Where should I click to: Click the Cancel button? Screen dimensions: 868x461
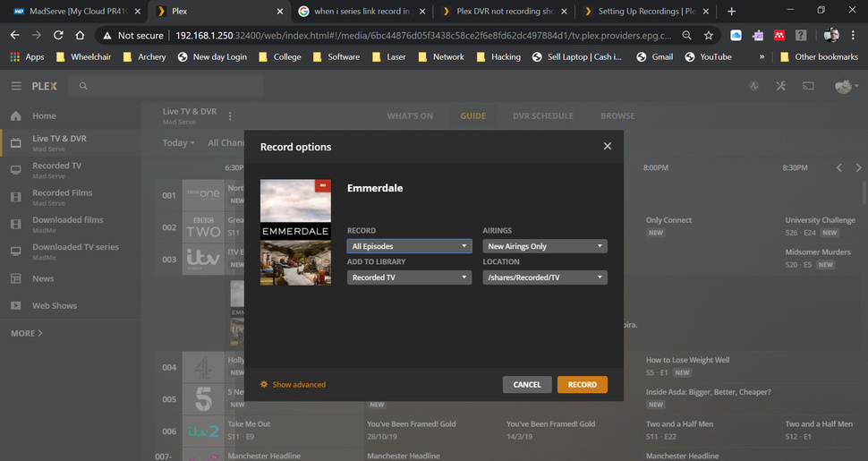click(x=527, y=385)
